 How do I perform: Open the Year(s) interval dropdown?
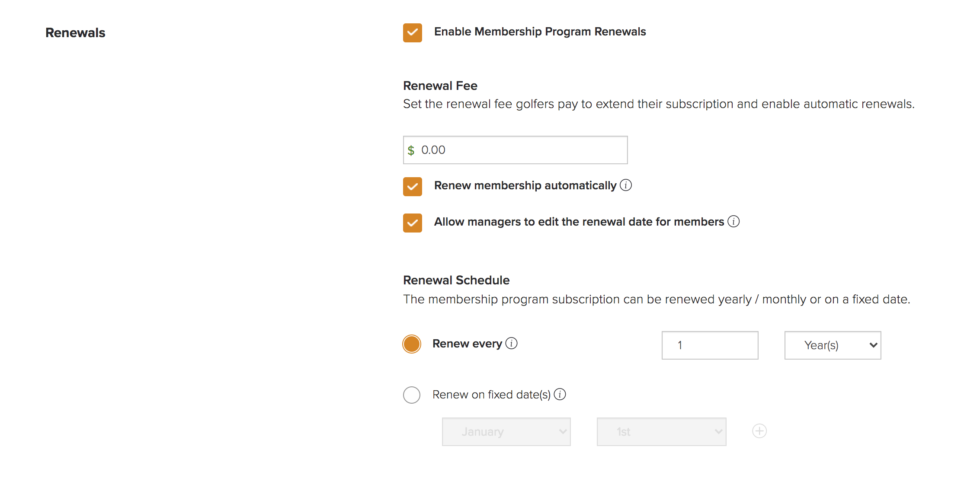pyautogui.click(x=833, y=345)
